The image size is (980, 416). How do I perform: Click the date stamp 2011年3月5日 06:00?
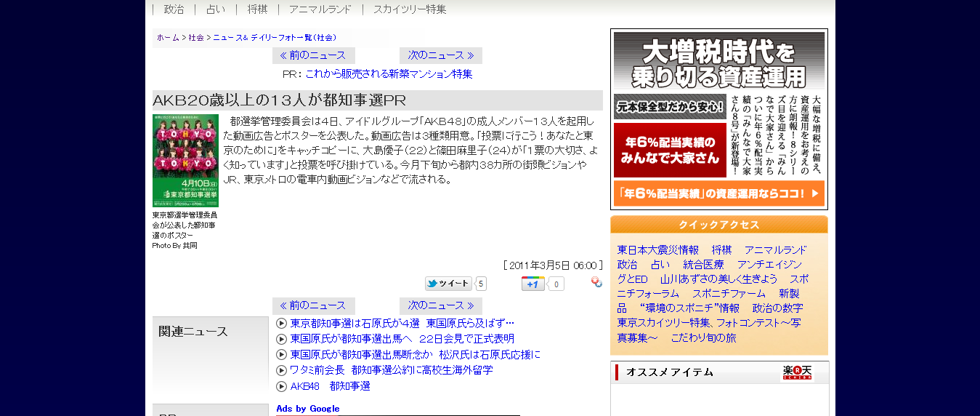(553, 265)
